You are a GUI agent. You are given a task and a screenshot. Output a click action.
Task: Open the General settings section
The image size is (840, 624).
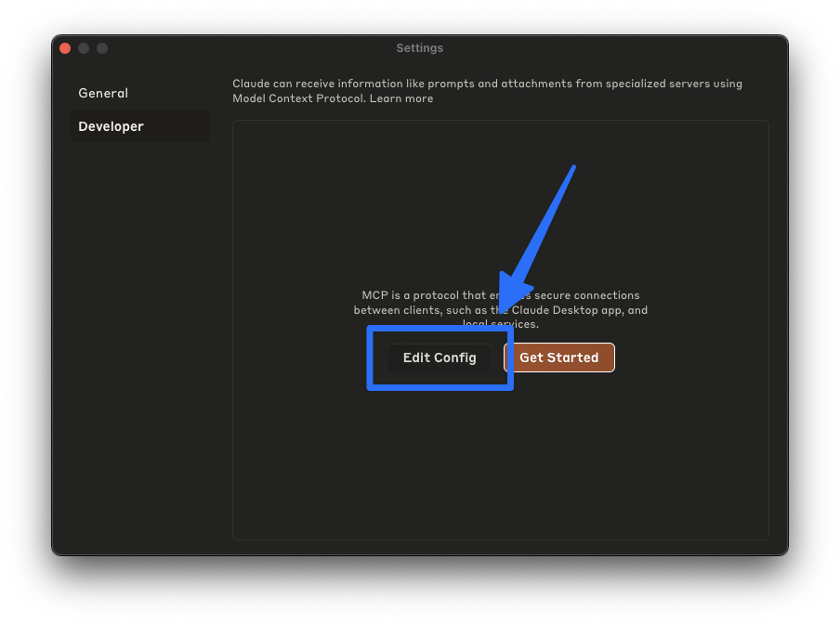point(139,93)
